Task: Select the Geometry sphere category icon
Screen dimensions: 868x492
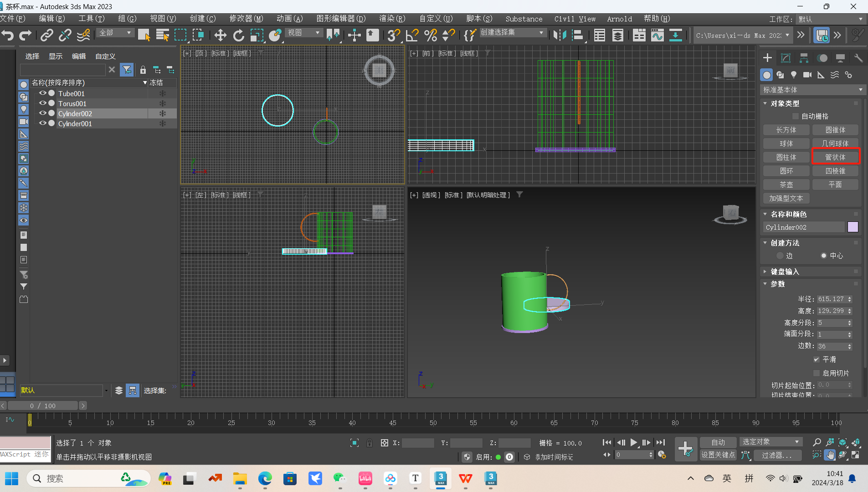Action: pyautogui.click(x=767, y=75)
